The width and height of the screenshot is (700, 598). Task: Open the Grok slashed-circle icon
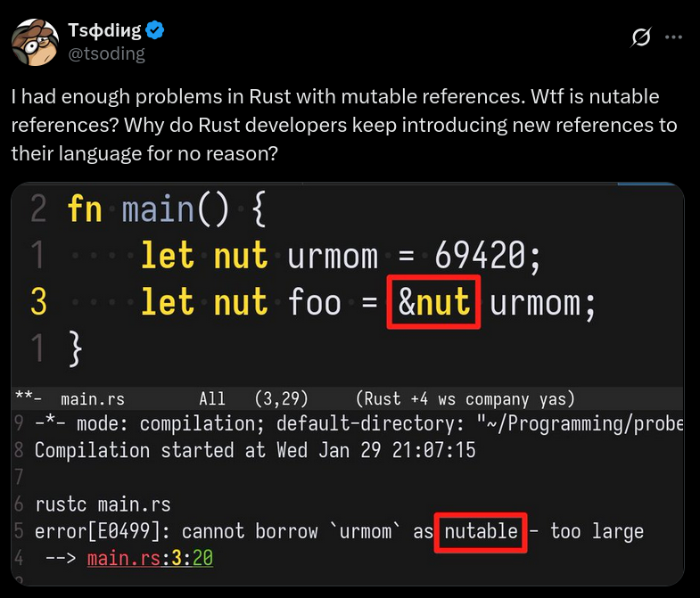[x=640, y=37]
